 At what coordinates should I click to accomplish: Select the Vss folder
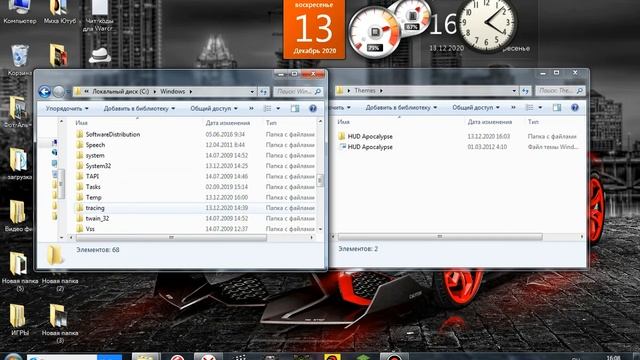[90, 229]
